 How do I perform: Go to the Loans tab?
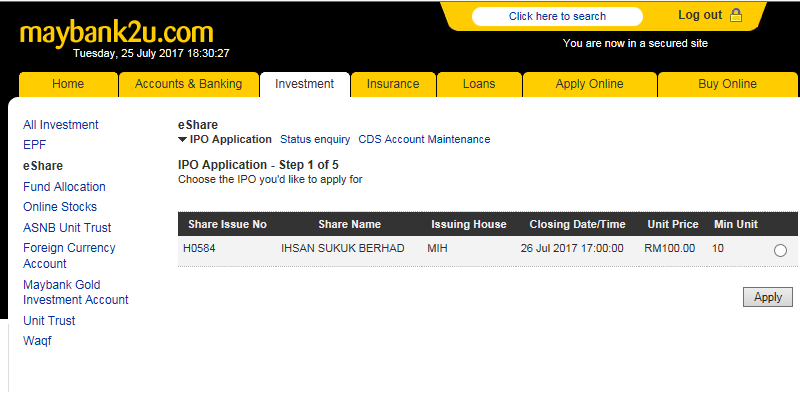[479, 84]
